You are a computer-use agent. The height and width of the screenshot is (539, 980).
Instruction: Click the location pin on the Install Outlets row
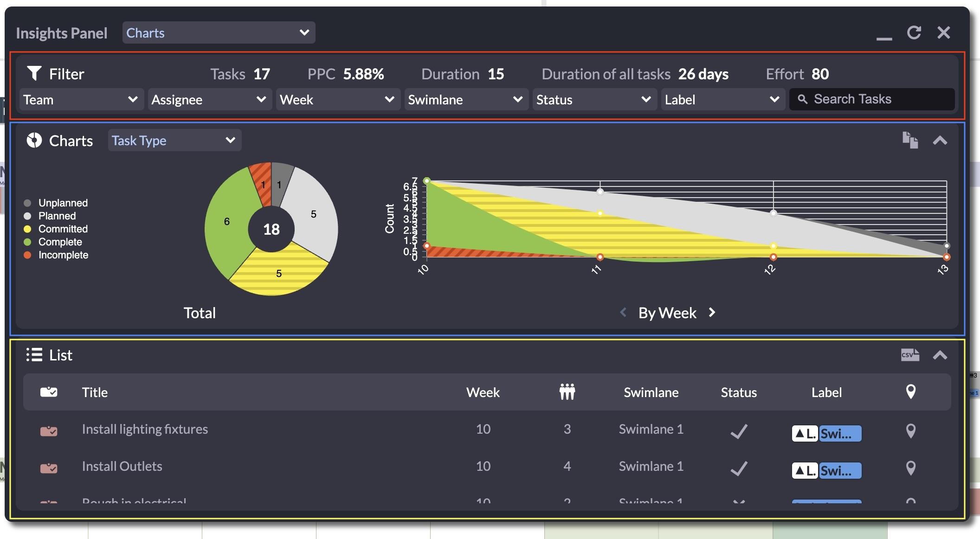point(910,468)
